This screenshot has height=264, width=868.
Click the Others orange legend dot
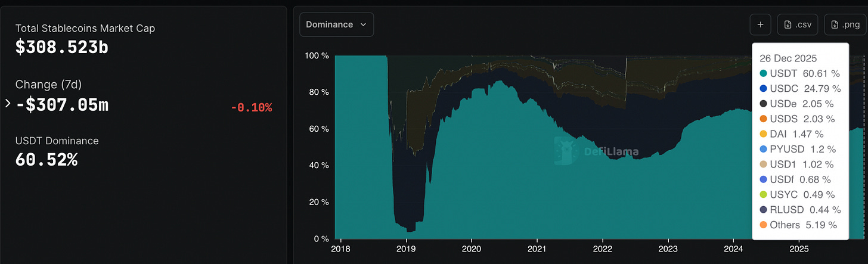764,225
